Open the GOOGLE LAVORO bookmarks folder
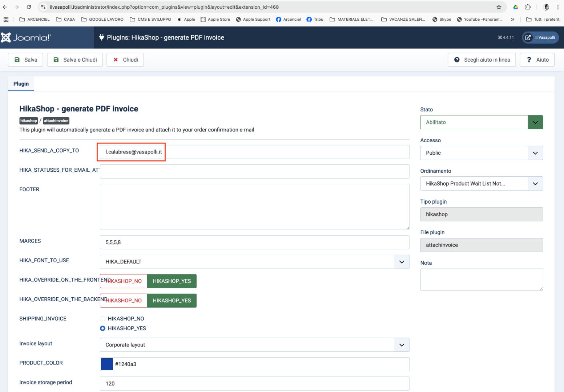 pyautogui.click(x=102, y=19)
